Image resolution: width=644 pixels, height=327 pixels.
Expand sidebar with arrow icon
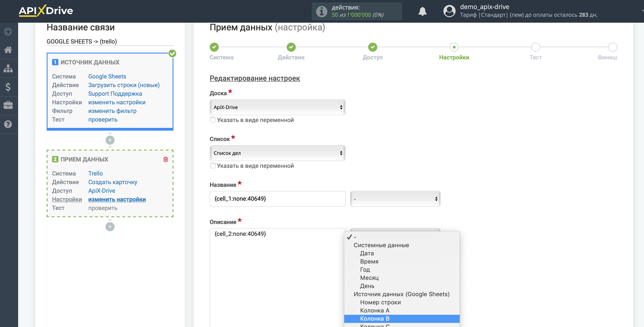(8, 32)
